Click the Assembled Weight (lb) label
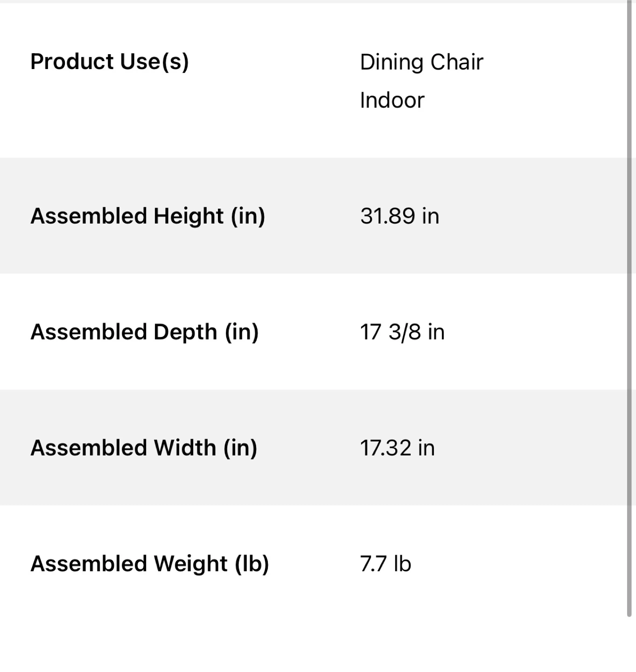Image resolution: width=636 pixels, height=672 pixels. pos(149,563)
